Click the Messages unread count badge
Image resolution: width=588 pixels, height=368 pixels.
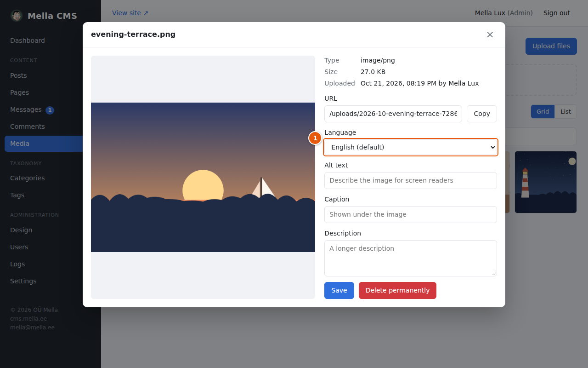[x=50, y=110]
